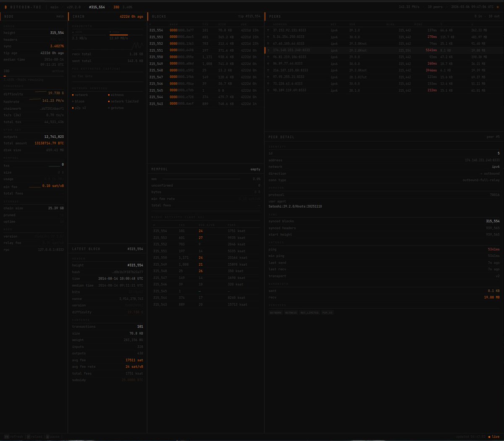Select block row 315,550 in the Blocks list
This screenshot has width=504, height=441.
pyautogui.click(x=206, y=57)
